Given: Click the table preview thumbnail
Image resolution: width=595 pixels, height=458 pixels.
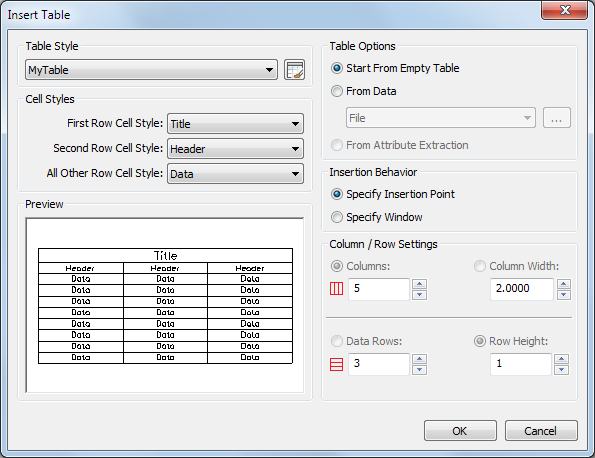Looking at the screenshot, I should 165,305.
